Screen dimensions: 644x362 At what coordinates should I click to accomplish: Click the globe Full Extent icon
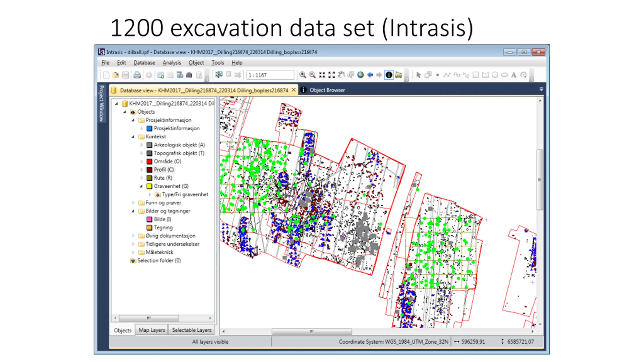click(x=360, y=75)
